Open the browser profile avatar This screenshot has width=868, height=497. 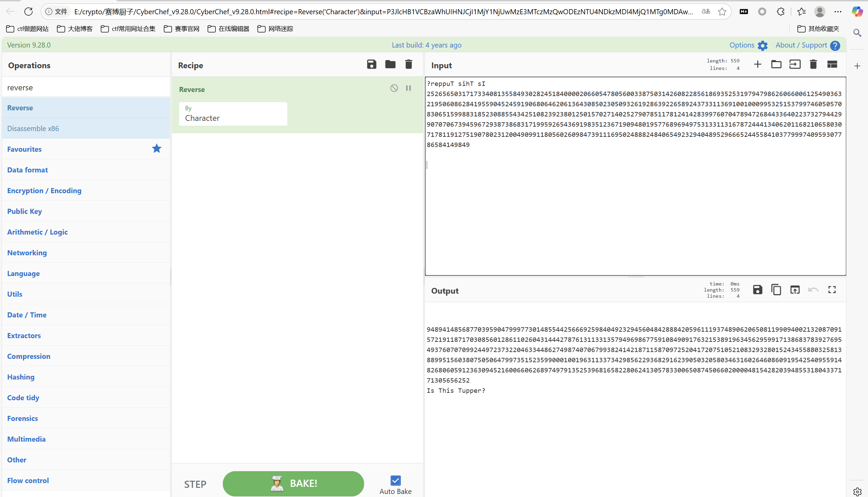[820, 12]
